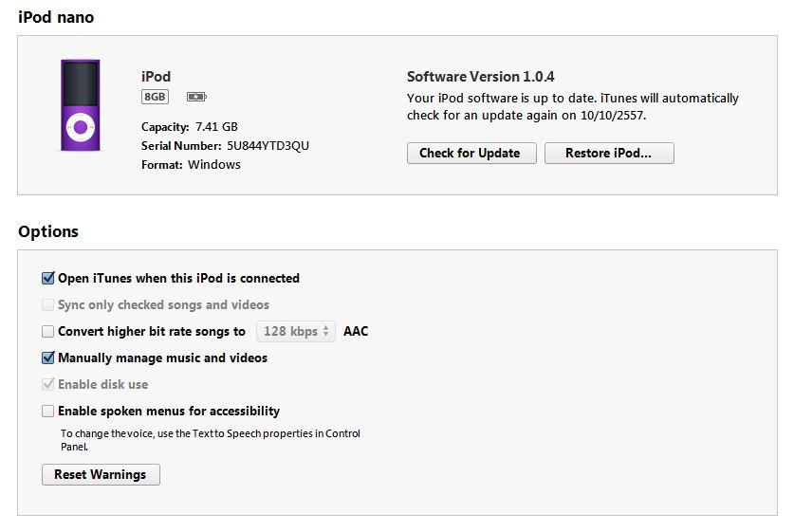Click the 8GB capacity badge
This screenshot has width=794, height=532.
pyautogui.click(x=155, y=97)
